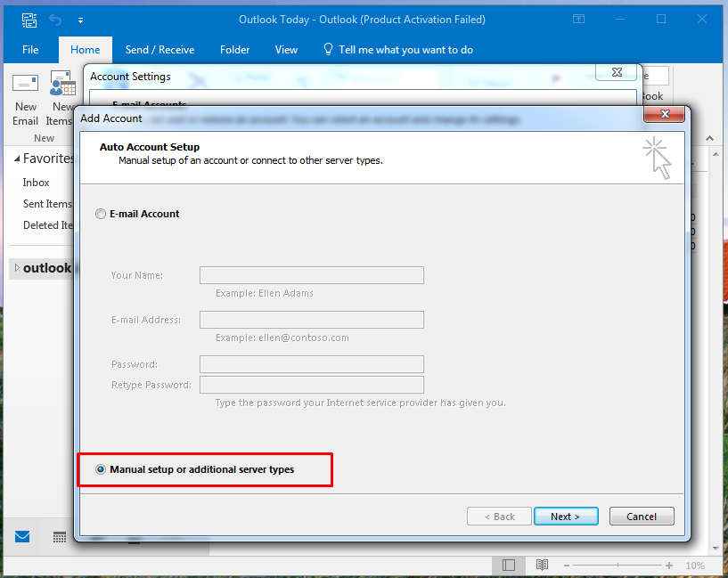Click the scroll up arrow on right edge

716,154
